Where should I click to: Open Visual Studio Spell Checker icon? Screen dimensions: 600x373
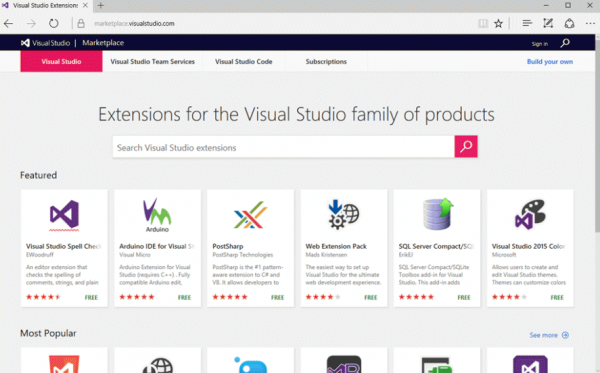pos(64,215)
